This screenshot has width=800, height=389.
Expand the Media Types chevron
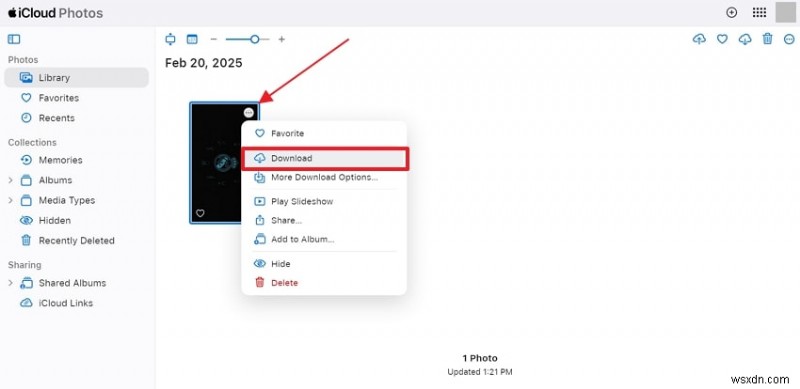point(10,201)
